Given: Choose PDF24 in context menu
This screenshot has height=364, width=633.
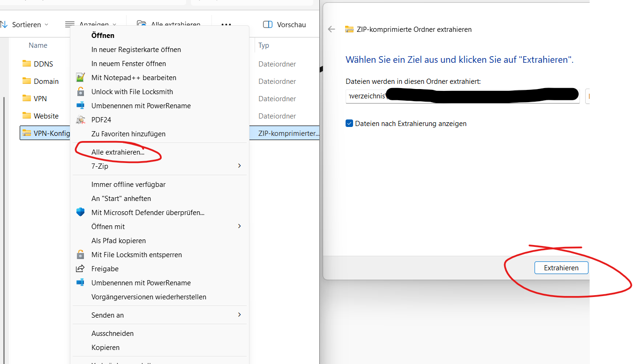Looking at the screenshot, I should 159,119.
